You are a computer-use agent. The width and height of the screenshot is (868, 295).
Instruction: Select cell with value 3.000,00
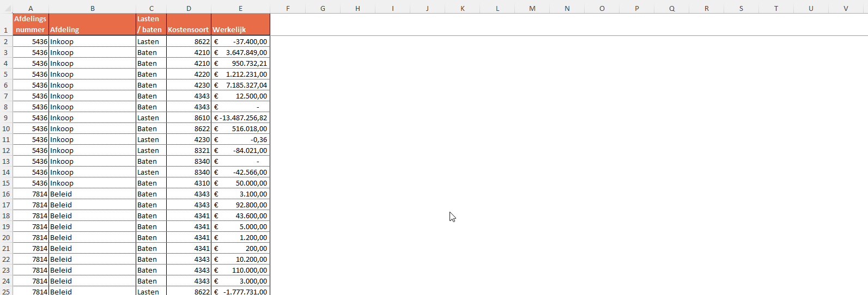[x=240, y=281]
